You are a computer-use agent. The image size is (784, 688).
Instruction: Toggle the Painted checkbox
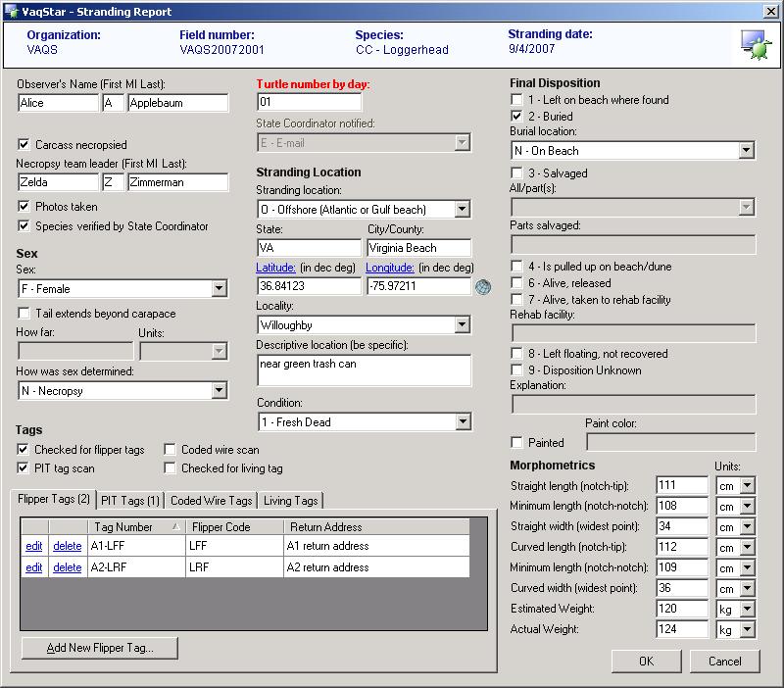[517, 443]
